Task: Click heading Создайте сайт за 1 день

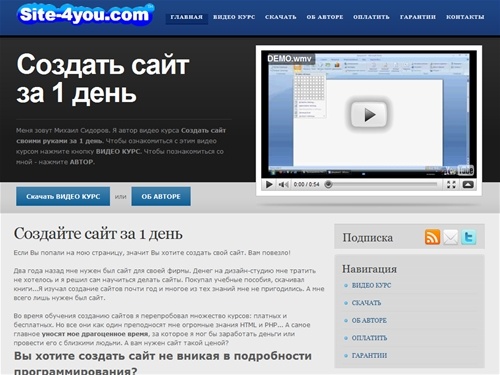Action: click(x=98, y=234)
